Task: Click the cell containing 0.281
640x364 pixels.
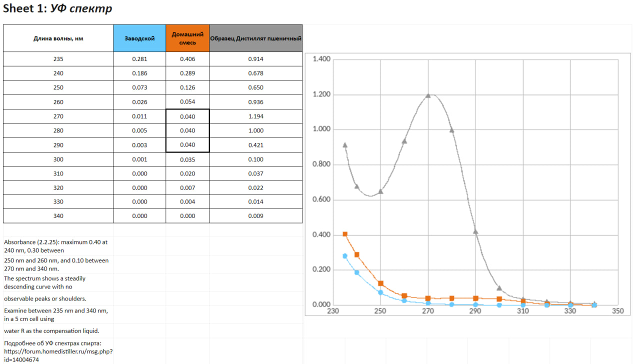Action: 139,59
